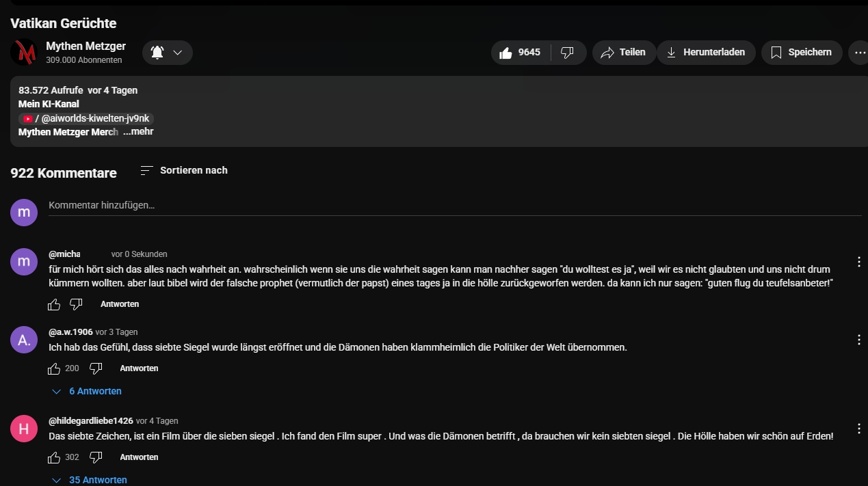Like the video with 9645 likes
Screen dimensions: 868x486
521,53
